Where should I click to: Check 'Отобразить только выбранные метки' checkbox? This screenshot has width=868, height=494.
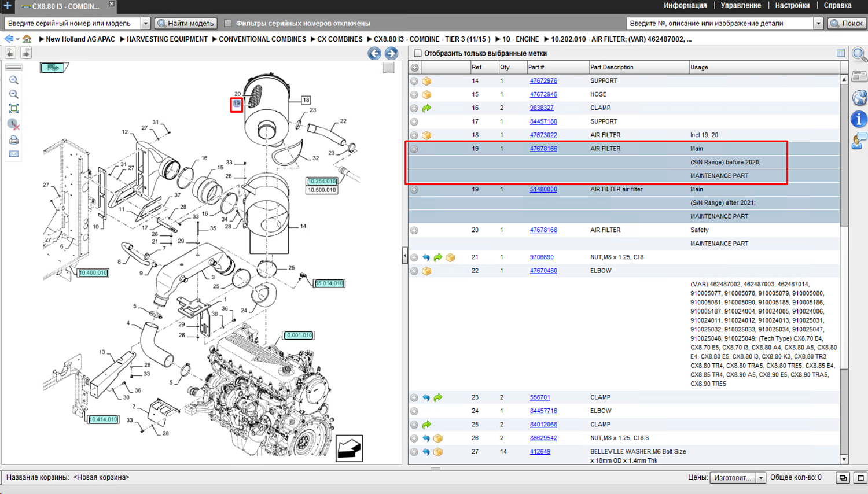(418, 53)
